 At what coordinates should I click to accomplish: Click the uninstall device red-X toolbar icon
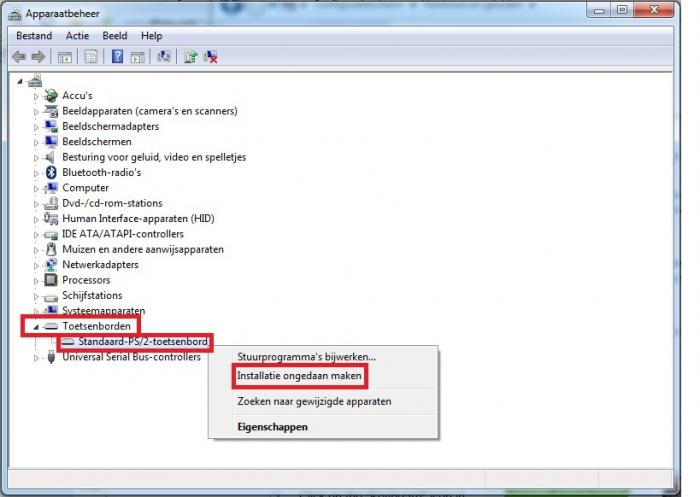click(x=211, y=57)
